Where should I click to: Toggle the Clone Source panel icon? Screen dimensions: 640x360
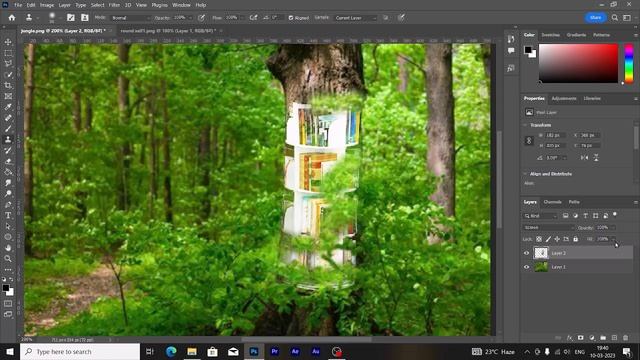[84, 18]
